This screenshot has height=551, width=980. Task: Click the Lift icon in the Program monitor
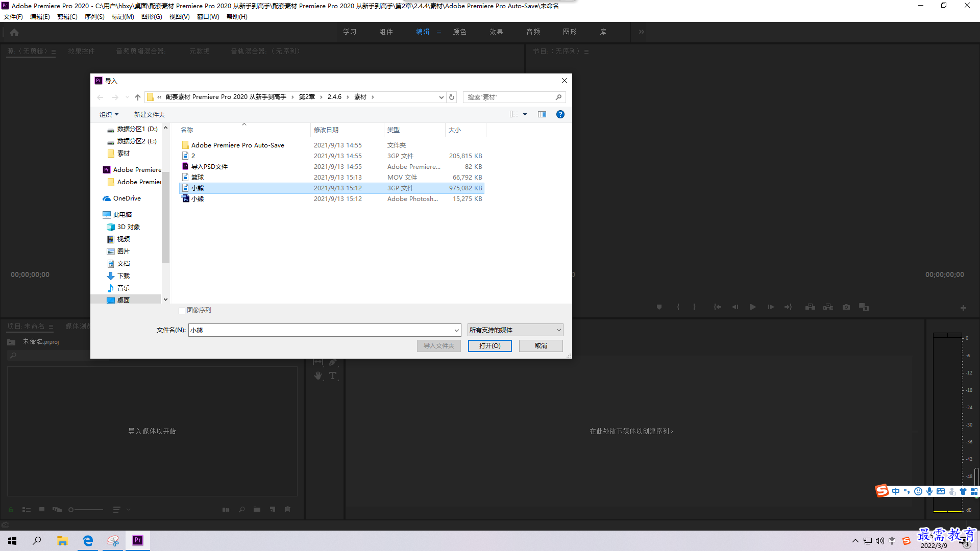point(810,307)
